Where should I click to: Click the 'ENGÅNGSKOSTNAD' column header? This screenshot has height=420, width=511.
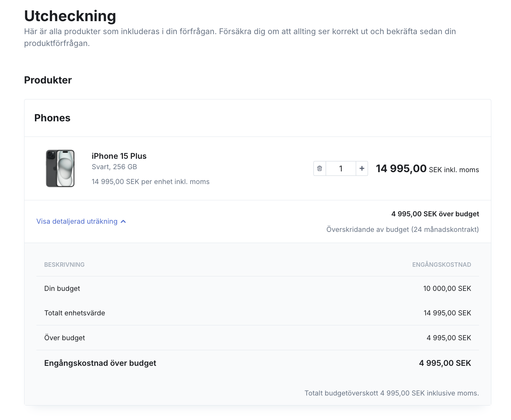[442, 265]
